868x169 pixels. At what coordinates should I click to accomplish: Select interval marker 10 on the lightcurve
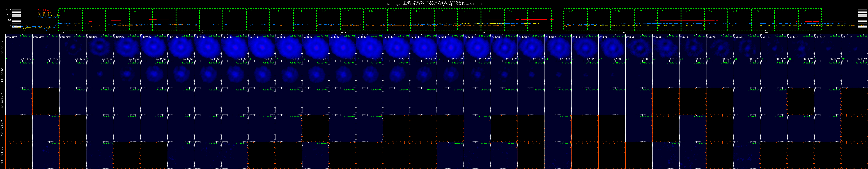tap(277, 11)
